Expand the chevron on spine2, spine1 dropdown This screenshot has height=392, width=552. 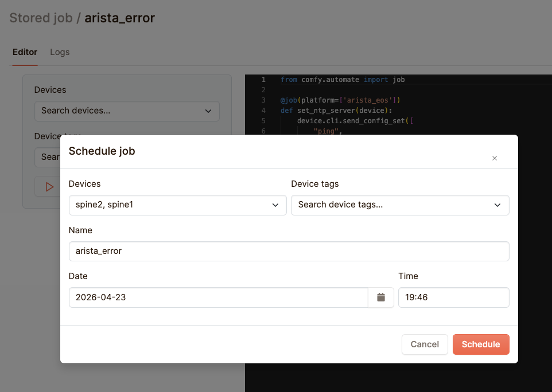pos(275,205)
